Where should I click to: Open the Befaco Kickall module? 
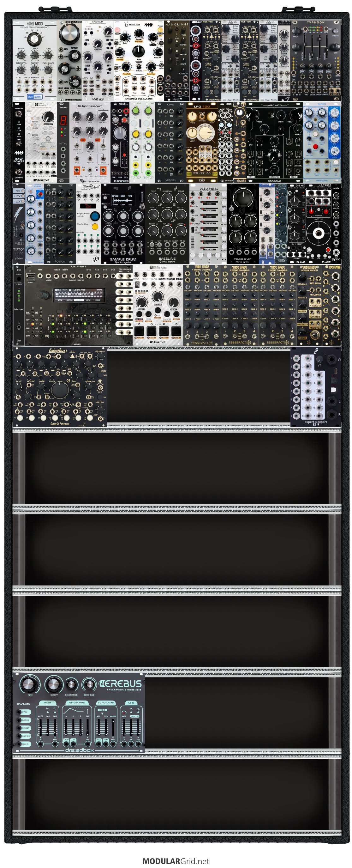coord(120,142)
